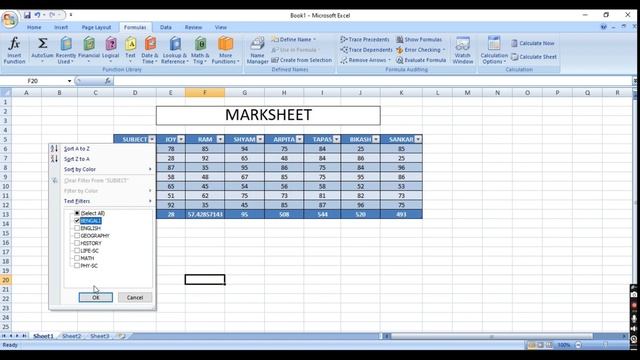Open the Watch Window
Screen dimensions: 640x360
pos(462,50)
